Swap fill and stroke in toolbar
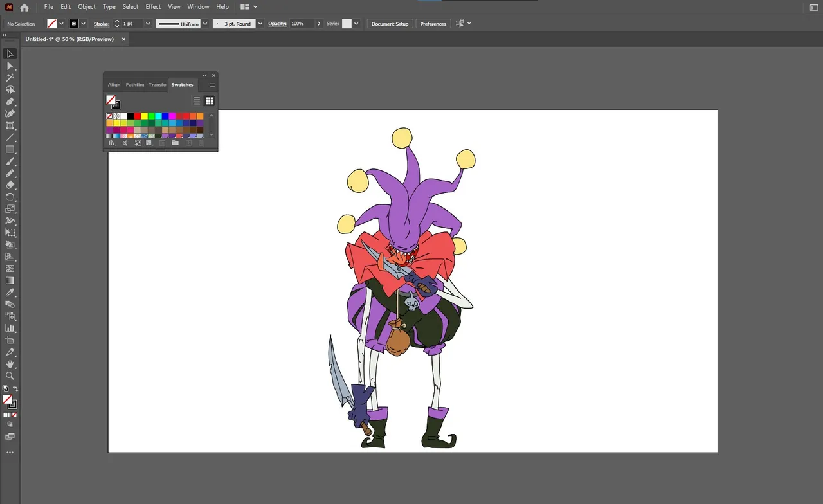The height and width of the screenshot is (504, 823). click(15, 389)
